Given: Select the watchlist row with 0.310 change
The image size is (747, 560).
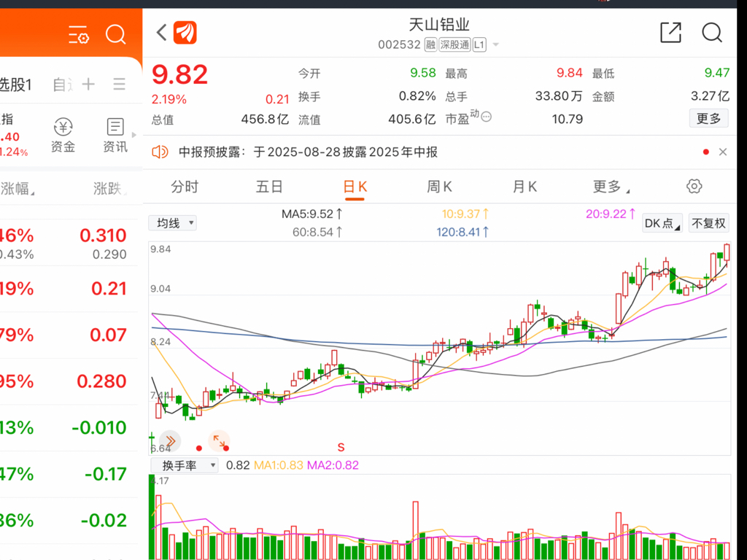Looking at the screenshot, I should coord(69,242).
